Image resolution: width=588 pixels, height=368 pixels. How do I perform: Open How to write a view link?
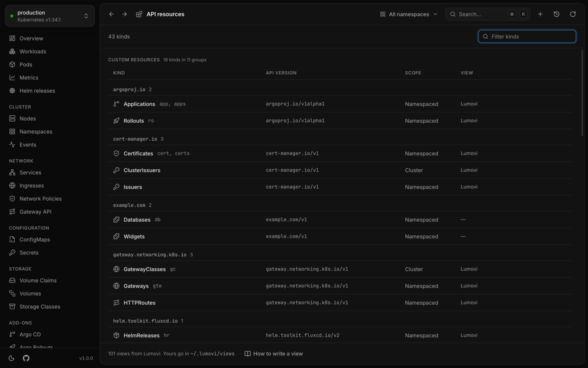tap(274, 354)
